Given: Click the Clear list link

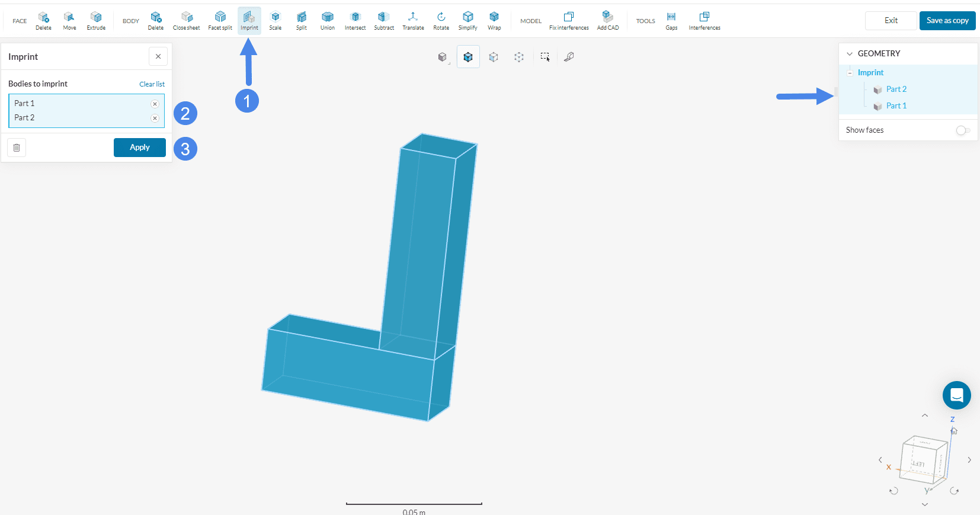Looking at the screenshot, I should click(152, 84).
